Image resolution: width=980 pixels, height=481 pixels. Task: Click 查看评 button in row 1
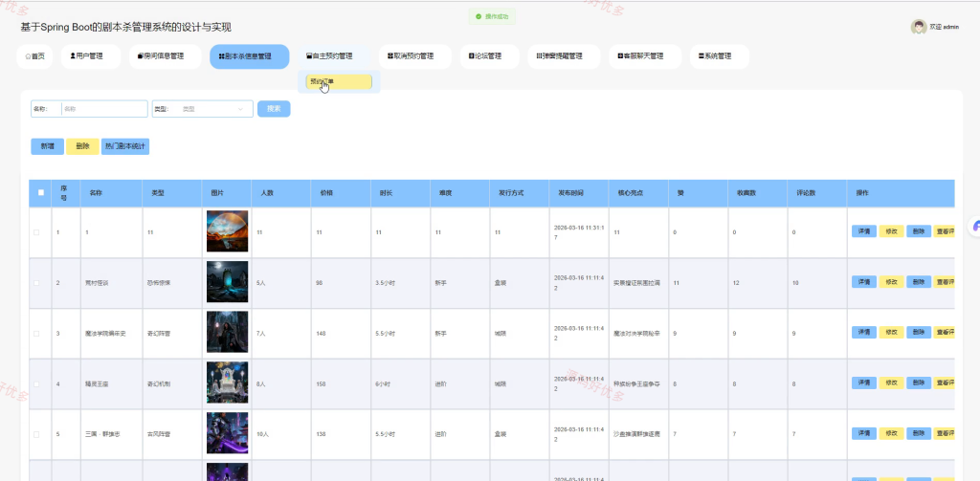(945, 231)
